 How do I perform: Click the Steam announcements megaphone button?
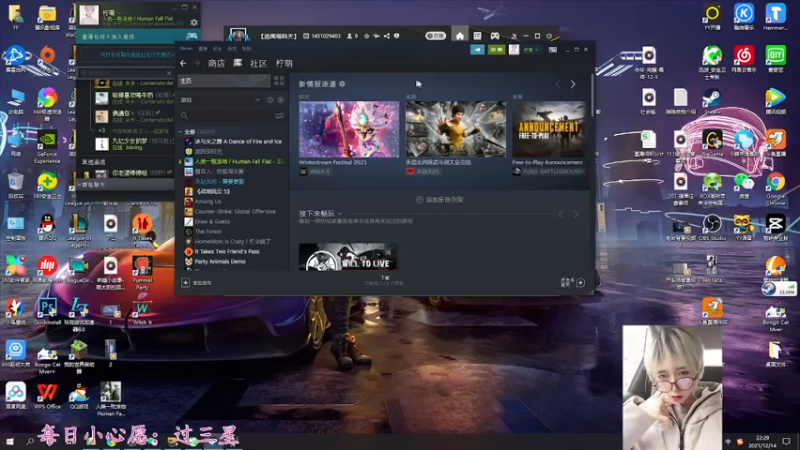pos(478,49)
